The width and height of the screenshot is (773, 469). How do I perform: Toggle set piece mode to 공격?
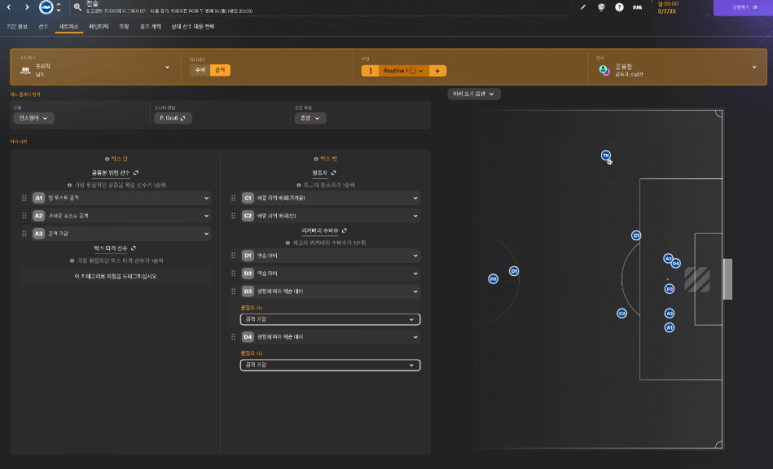point(220,70)
